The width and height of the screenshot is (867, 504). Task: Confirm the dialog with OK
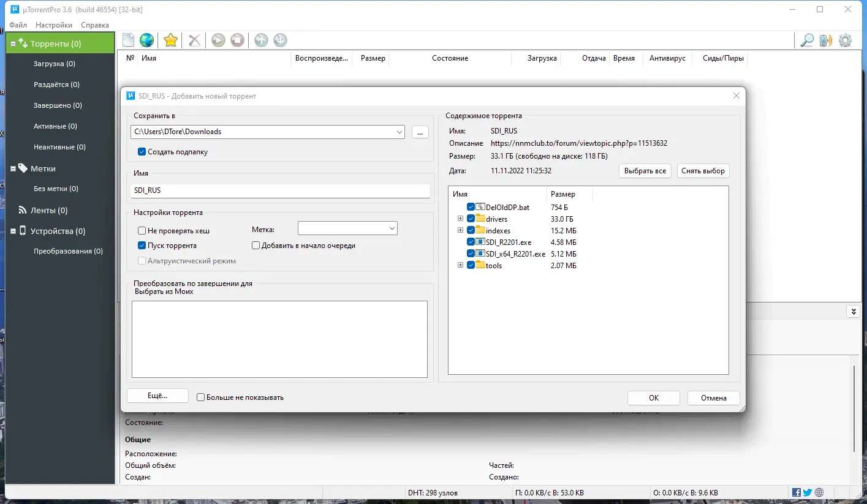pos(654,398)
